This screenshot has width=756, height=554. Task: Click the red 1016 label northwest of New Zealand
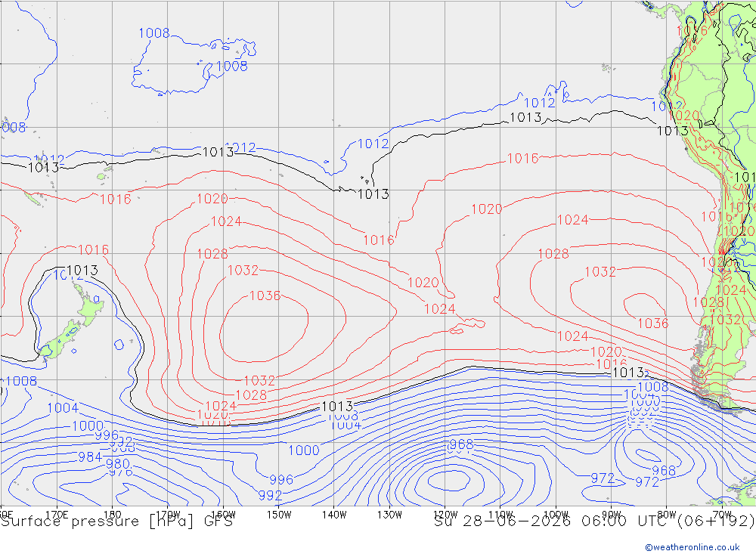coord(94,249)
